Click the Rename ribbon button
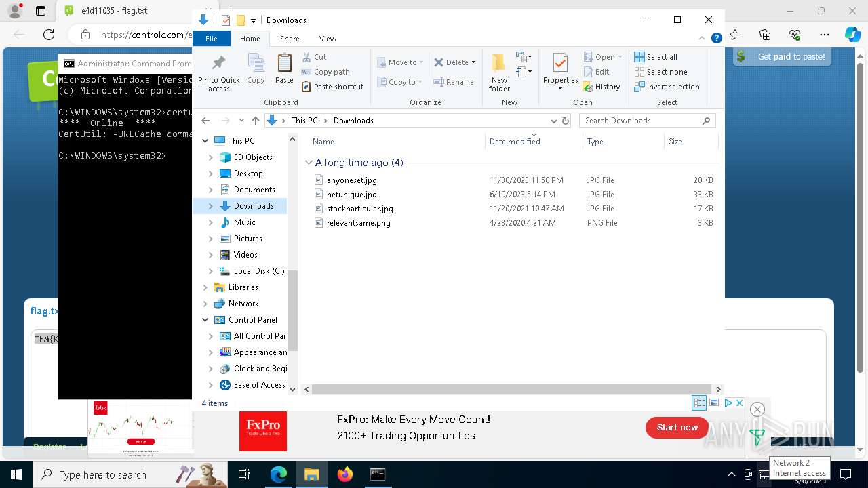868x488 pixels. click(454, 82)
